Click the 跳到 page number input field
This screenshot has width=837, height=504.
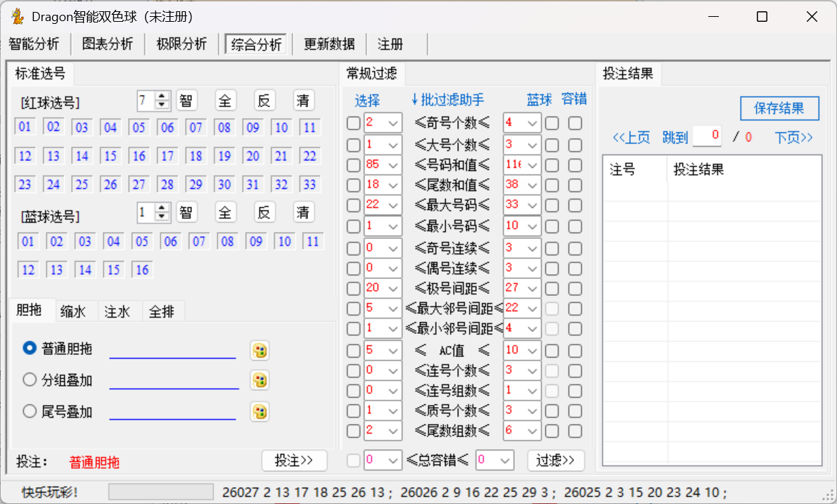coord(707,136)
